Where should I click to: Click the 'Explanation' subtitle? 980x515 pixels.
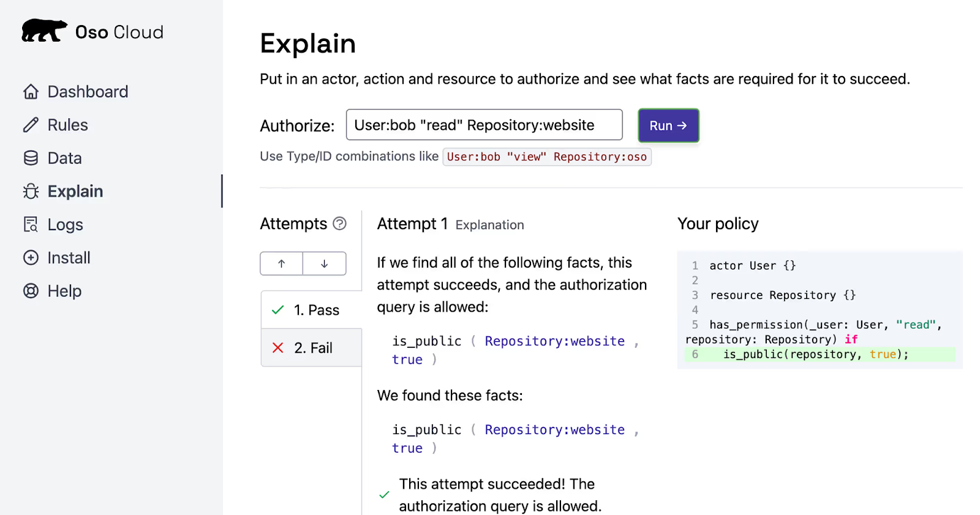(x=489, y=225)
